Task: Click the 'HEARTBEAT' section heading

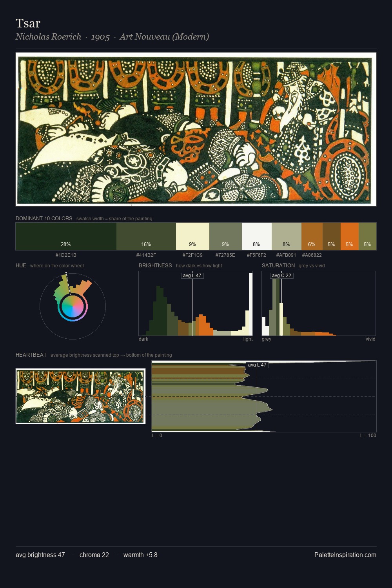Action: [31, 355]
